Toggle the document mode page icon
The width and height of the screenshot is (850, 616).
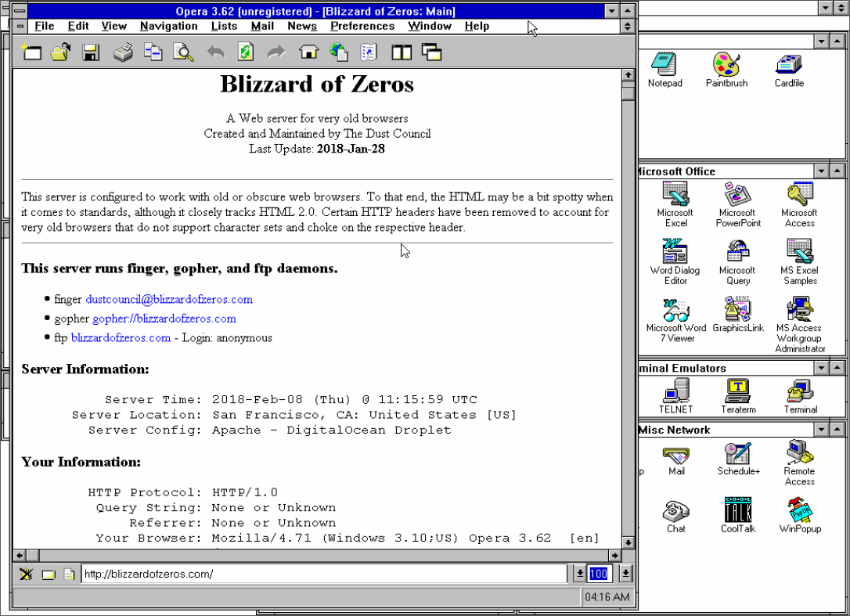pos(69,574)
